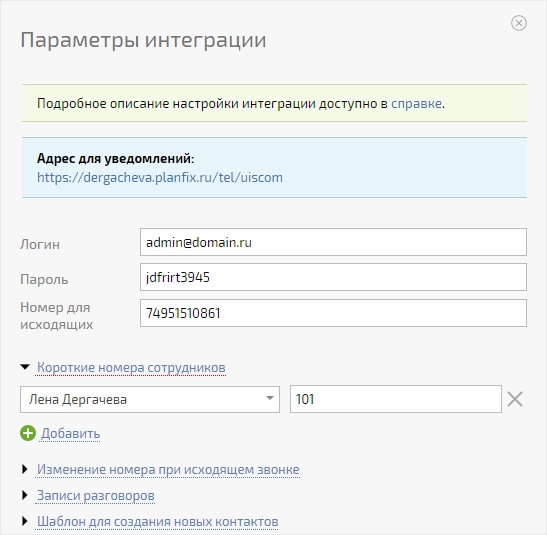Open the Лена Дергачева employee dropdown
Screen dimensions: 547x535
150,399
